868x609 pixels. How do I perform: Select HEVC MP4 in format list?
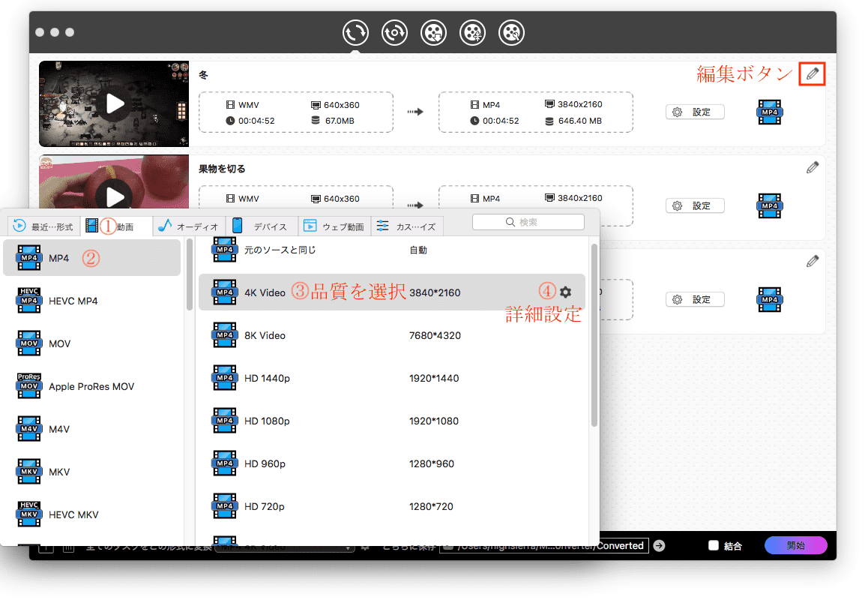pyautogui.click(x=73, y=301)
